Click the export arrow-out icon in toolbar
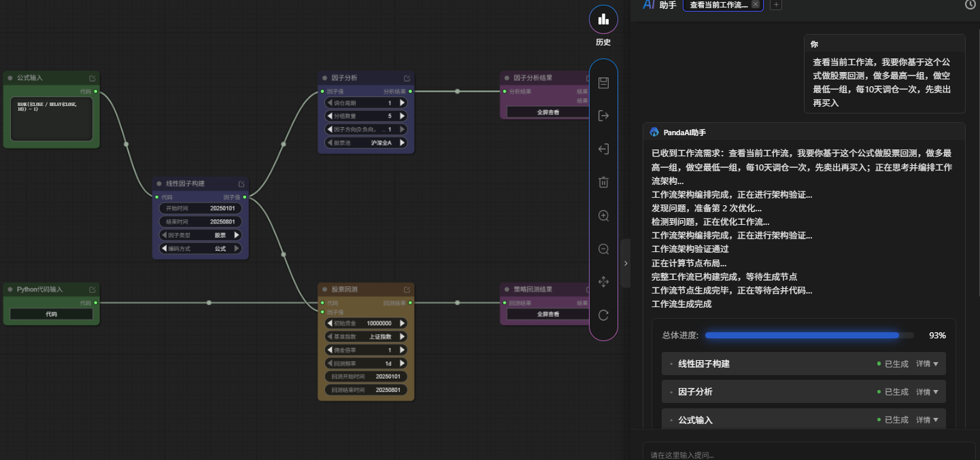 click(x=603, y=116)
